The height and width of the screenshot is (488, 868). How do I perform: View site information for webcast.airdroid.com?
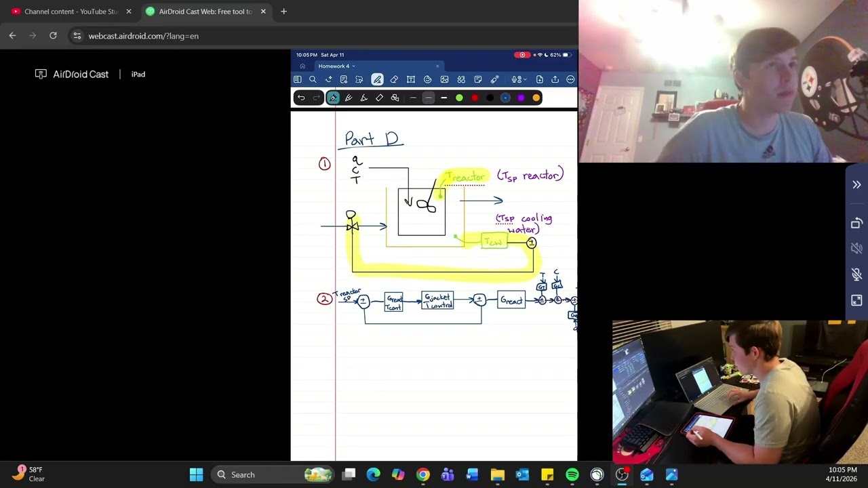point(77,36)
